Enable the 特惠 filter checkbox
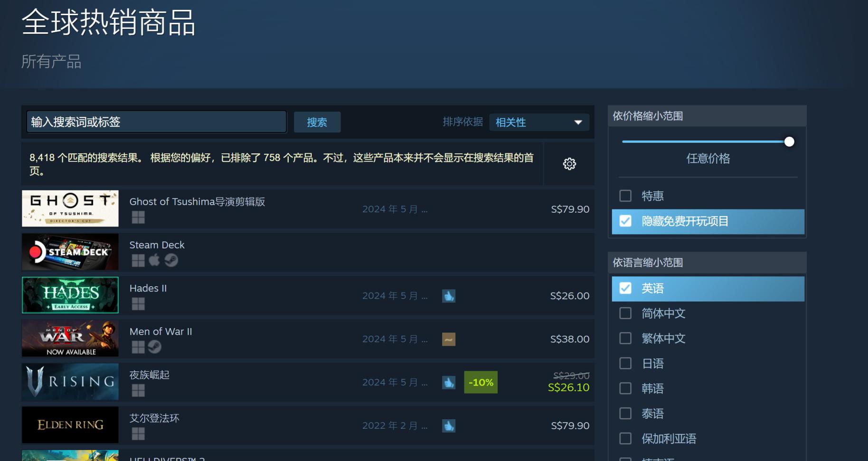This screenshot has height=461, width=868. point(625,195)
